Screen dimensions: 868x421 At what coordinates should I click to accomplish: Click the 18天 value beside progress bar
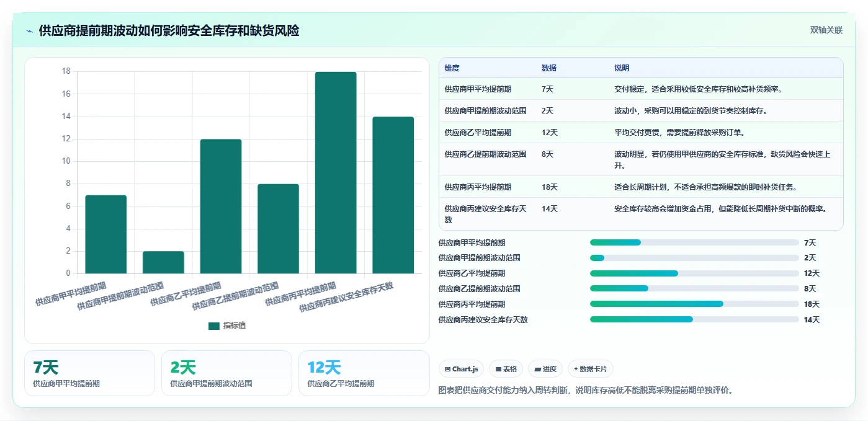812,304
